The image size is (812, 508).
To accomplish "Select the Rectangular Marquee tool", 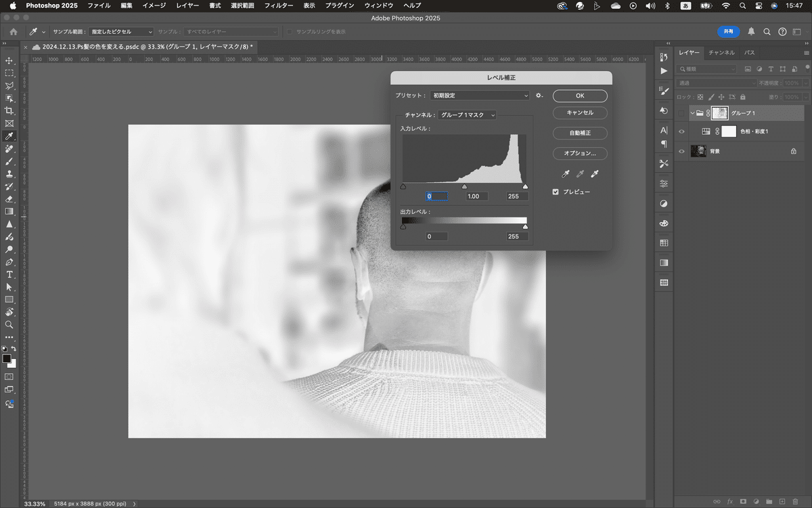I will tap(9, 73).
